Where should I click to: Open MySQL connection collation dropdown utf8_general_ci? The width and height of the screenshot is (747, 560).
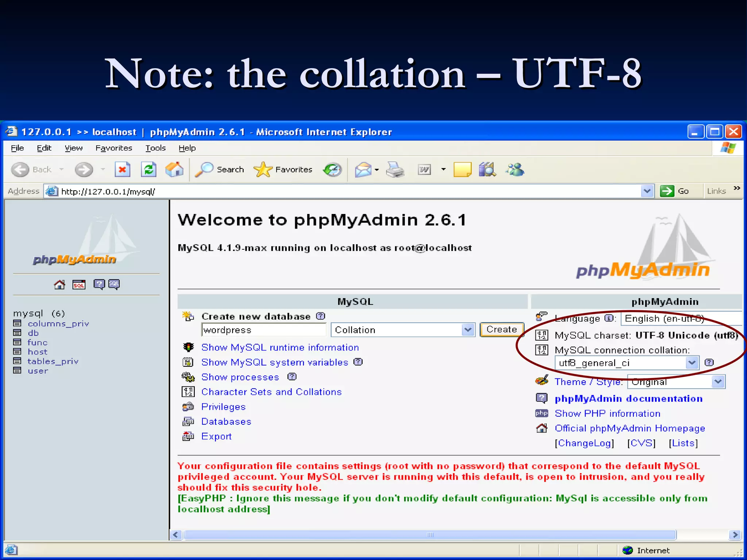click(627, 363)
